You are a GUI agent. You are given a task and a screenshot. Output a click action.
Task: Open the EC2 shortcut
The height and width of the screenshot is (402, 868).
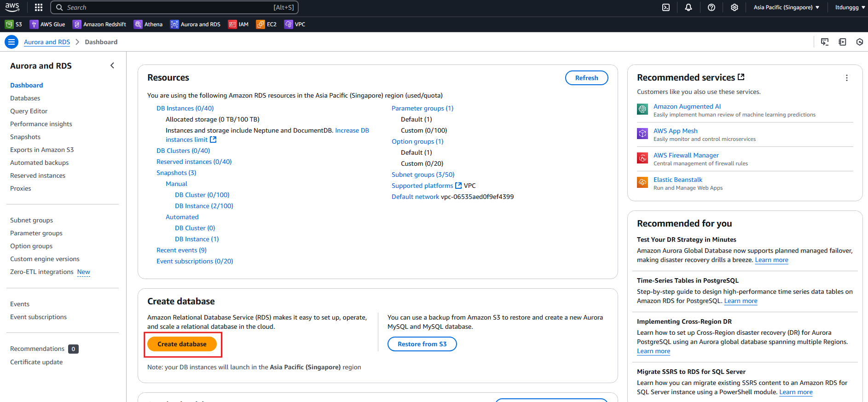pos(266,24)
